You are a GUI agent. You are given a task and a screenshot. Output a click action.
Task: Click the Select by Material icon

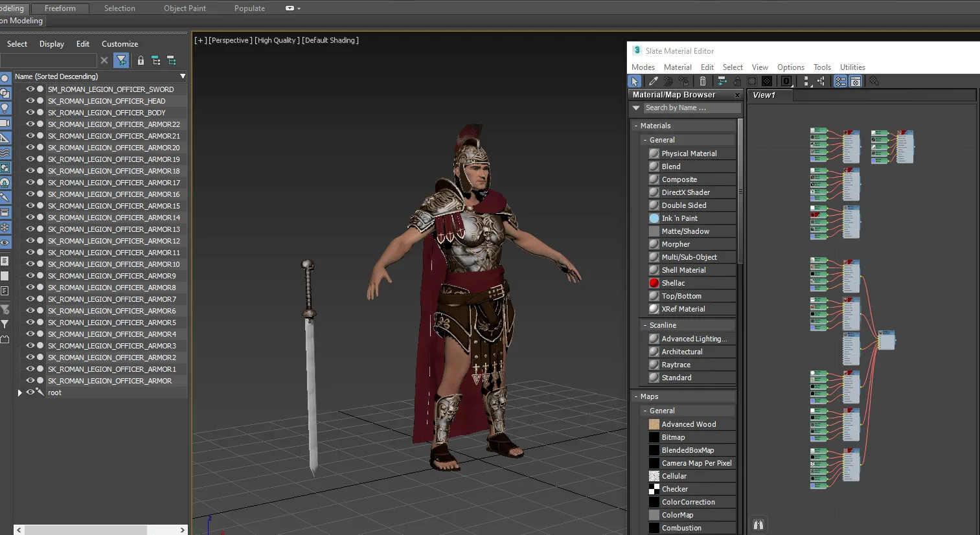(x=874, y=81)
